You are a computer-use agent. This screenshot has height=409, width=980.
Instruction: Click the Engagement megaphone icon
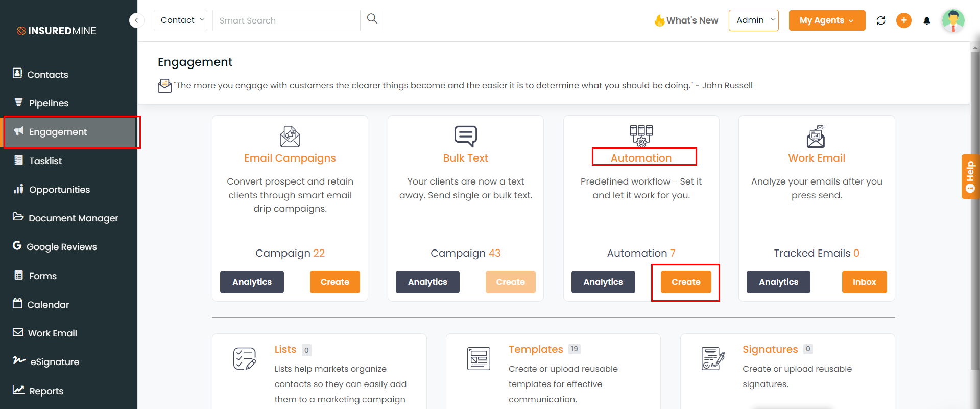(x=19, y=131)
